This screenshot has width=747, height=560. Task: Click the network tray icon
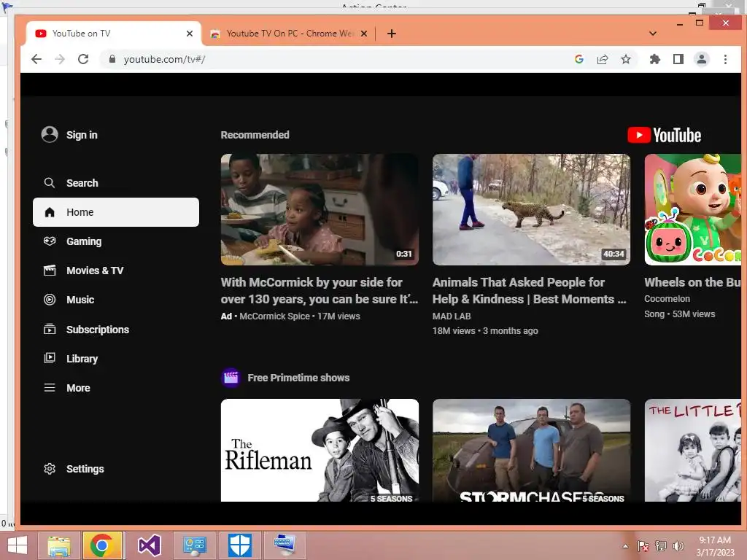tap(661, 546)
